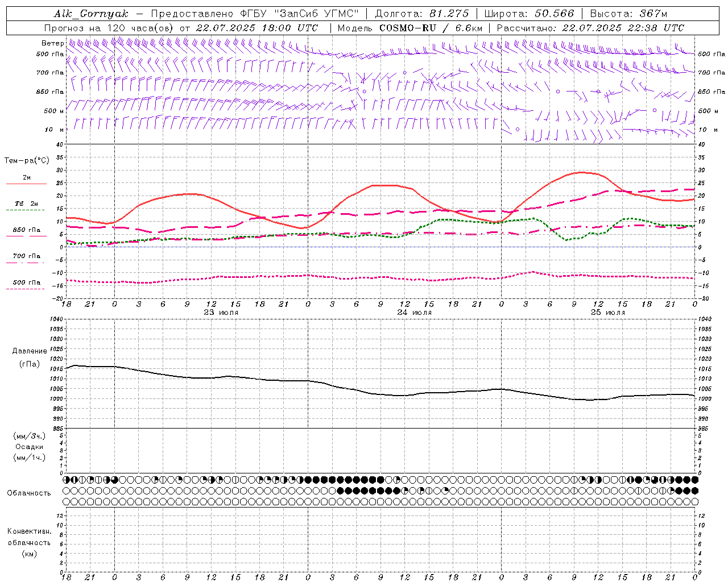This screenshot has height=582, width=728.
Task: Click the (мм/3ч.) precipitation unit label
Action: (x=30, y=436)
